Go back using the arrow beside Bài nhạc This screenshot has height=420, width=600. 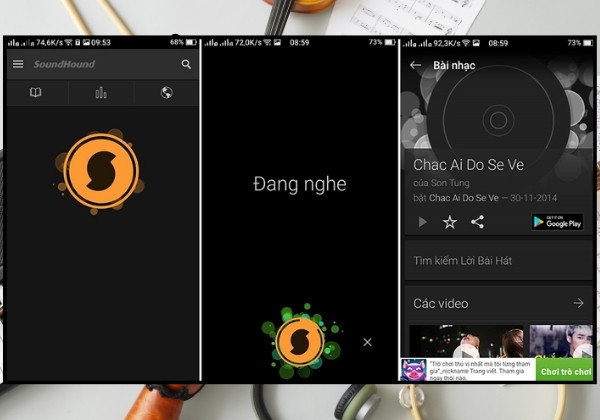[415, 65]
